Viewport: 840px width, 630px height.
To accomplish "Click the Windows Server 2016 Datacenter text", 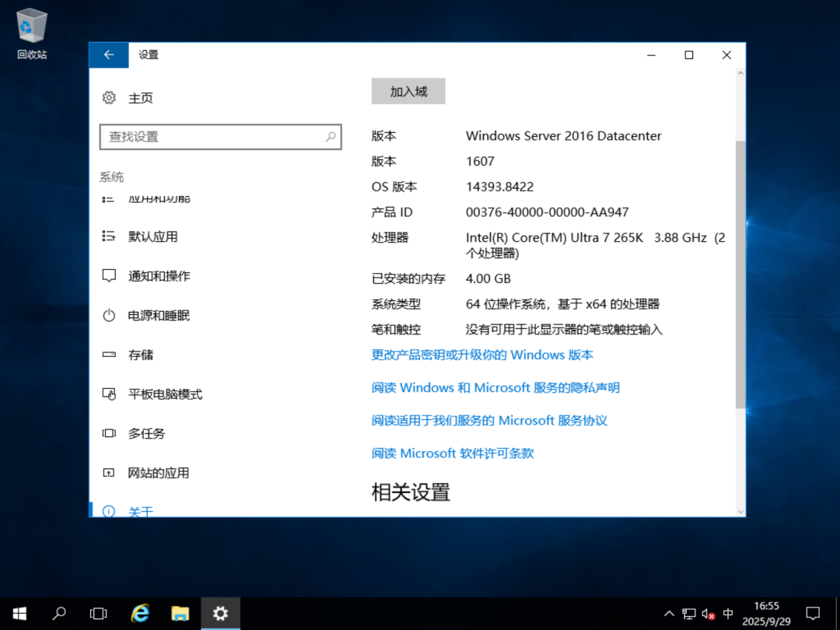I will tap(564, 135).
